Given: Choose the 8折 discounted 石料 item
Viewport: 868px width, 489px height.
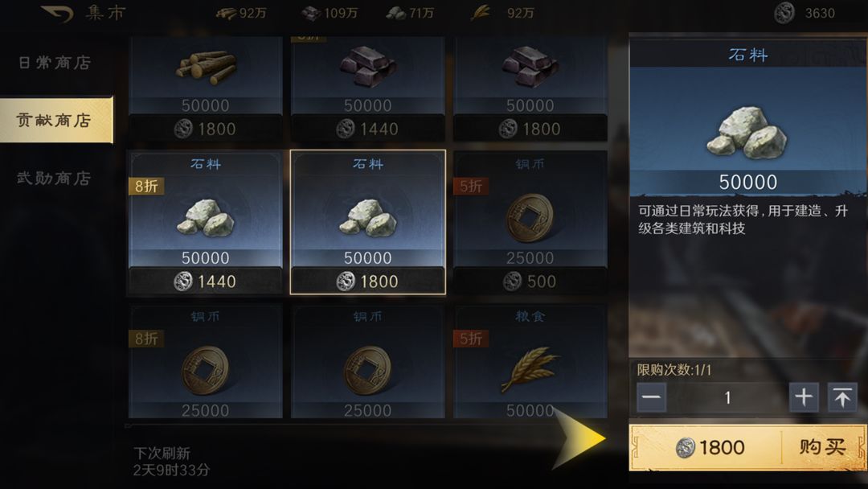Looking at the screenshot, I should pos(206,222).
